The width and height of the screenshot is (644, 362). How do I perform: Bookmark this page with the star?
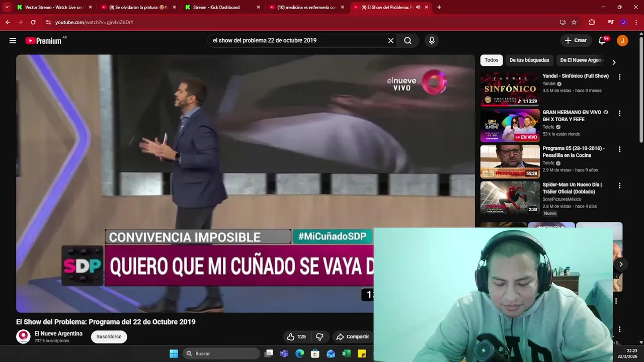click(574, 22)
